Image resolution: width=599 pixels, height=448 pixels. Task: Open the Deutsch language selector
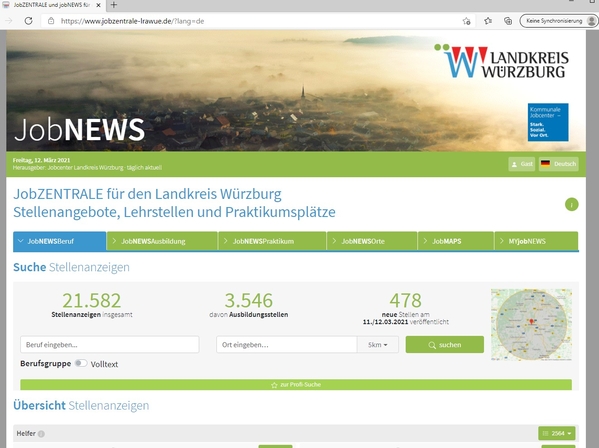pos(558,164)
